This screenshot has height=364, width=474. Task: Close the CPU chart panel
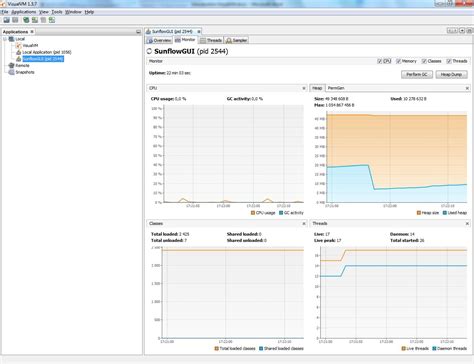(x=304, y=88)
